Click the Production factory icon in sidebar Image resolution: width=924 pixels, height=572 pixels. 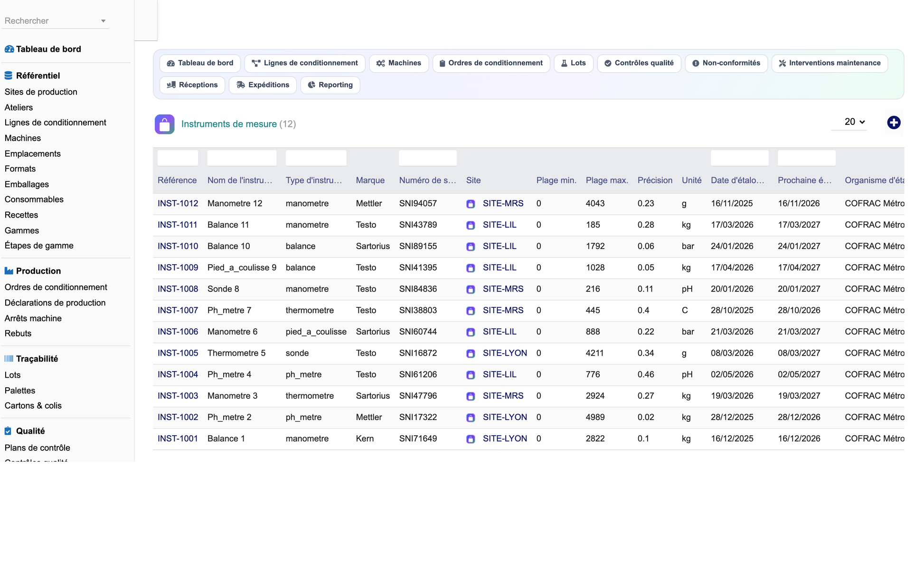[9, 271]
